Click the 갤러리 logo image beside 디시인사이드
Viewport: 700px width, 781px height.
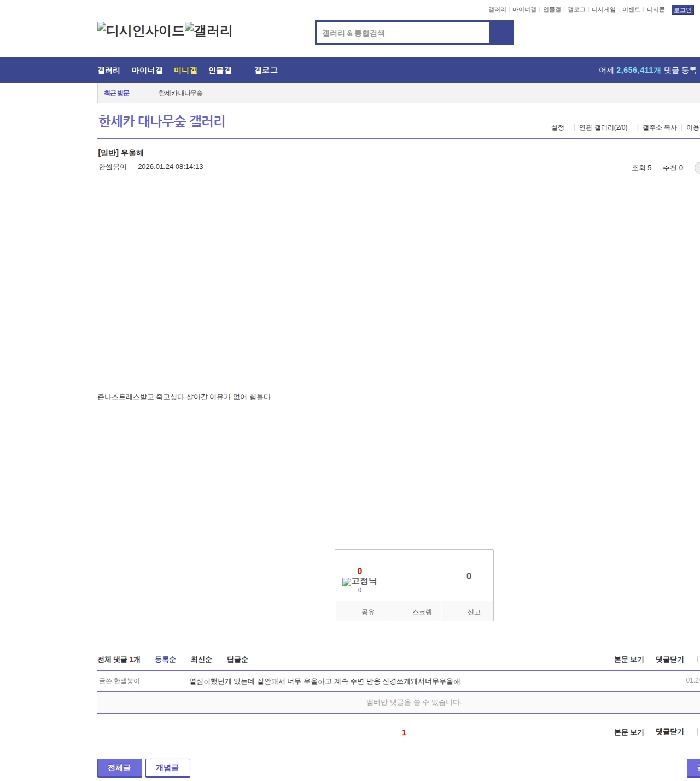coord(209,30)
